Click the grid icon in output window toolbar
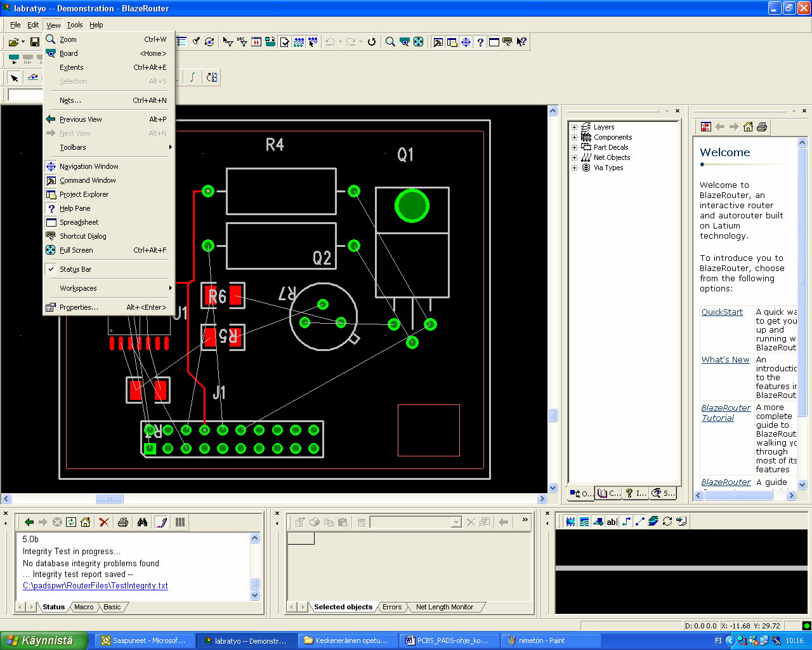Viewport: 812px width, 650px height. click(x=180, y=522)
